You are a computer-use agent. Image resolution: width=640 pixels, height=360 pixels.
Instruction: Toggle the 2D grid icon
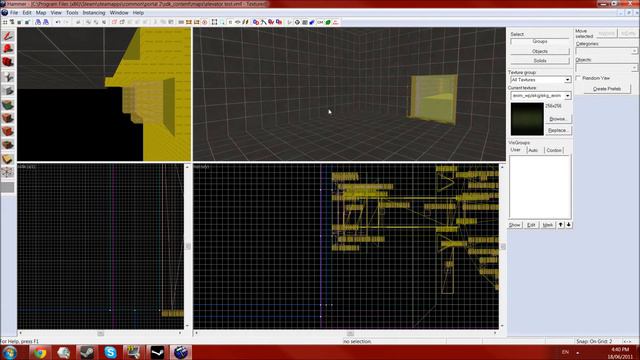tap(5, 22)
